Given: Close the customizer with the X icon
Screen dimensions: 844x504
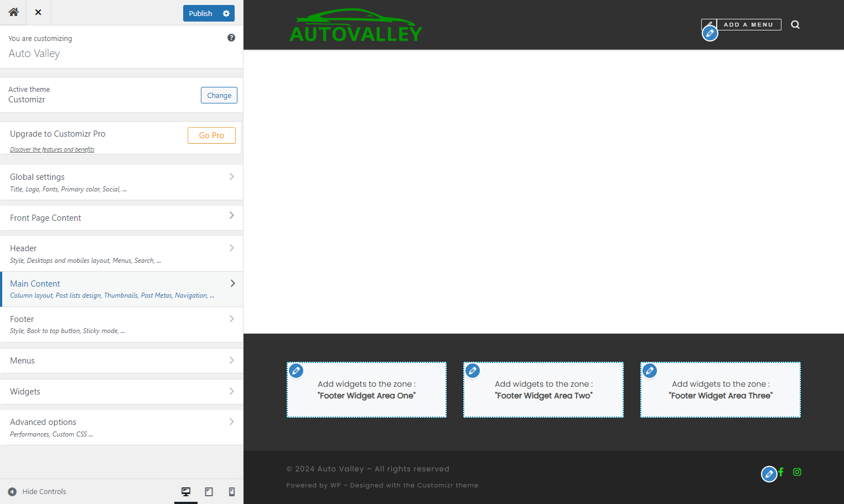Looking at the screenshot, I should click(x=38, y=12).
